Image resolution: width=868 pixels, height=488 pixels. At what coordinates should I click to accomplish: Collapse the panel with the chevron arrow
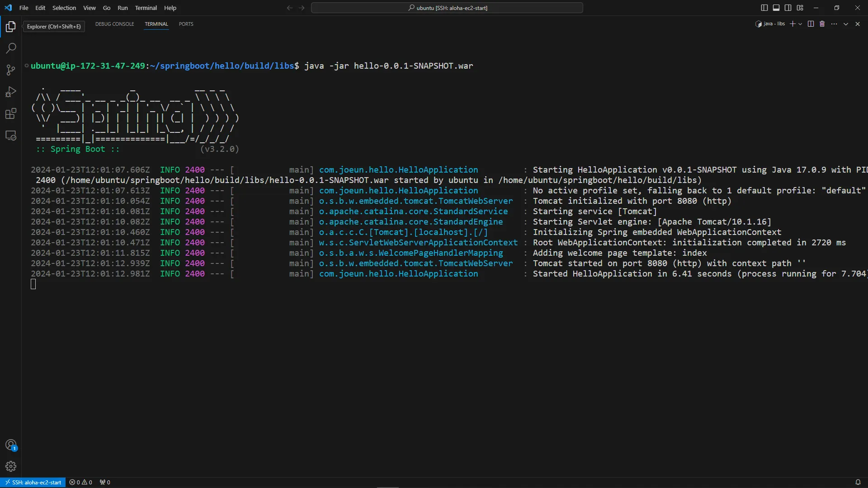[x=846, y=24]
